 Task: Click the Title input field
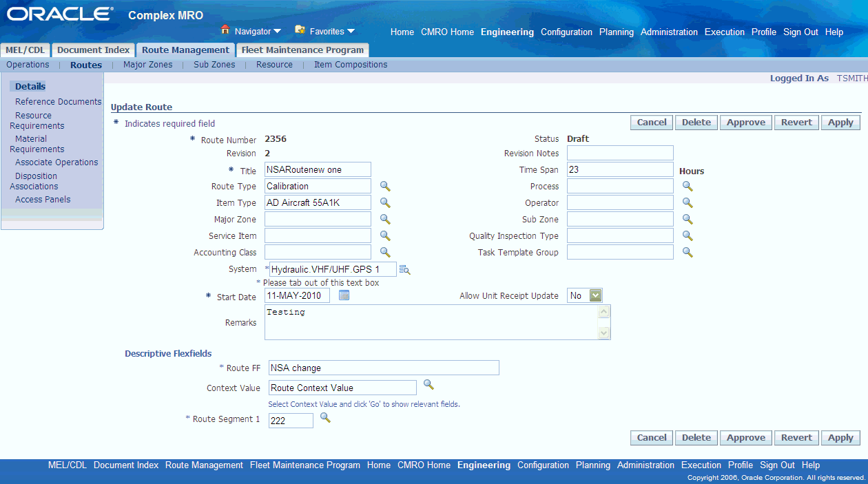pyautogui.click(x=318, y=169)
